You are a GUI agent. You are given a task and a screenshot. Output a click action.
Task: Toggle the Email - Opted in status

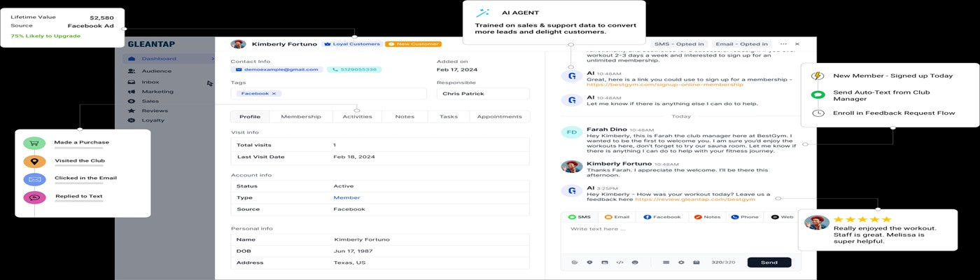point(742,44)
